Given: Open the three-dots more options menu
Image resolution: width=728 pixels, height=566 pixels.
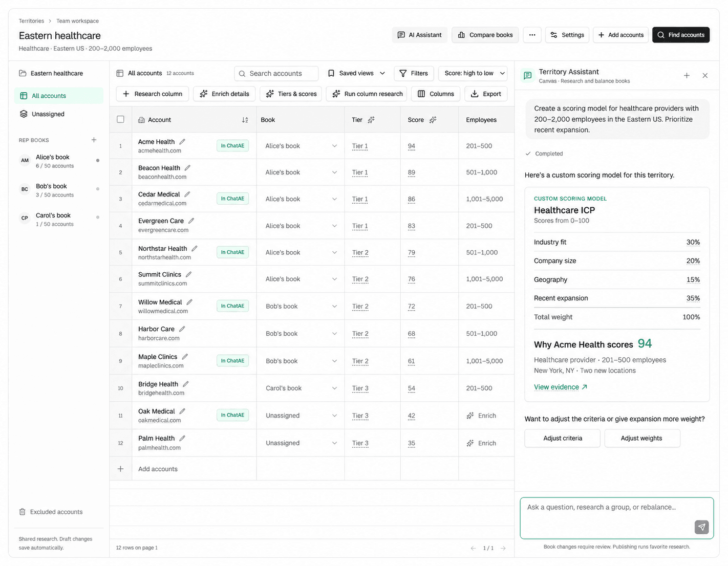Looking at the screenshot, I should coord(532,35).
